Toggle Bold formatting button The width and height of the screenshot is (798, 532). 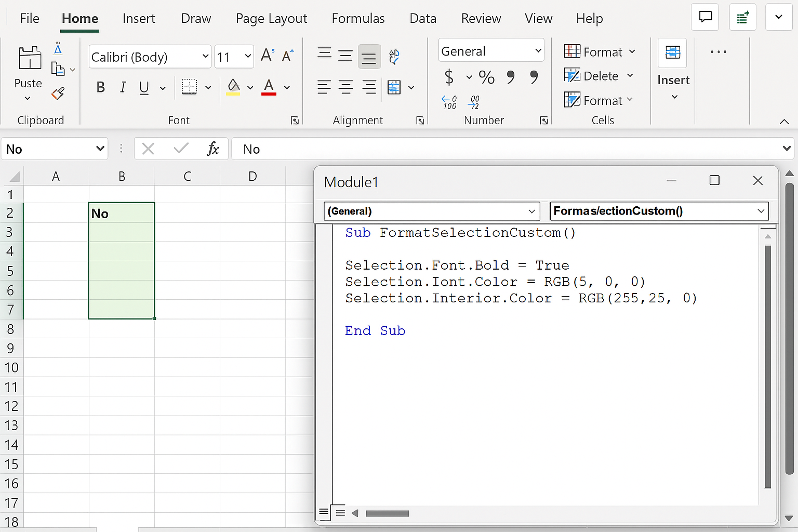point(101,87)
